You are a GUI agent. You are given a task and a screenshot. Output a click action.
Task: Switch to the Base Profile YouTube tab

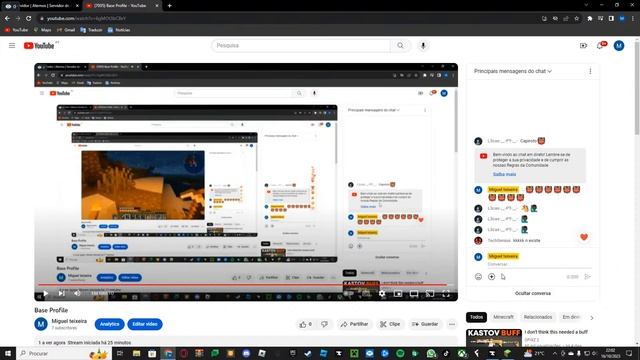pyautogui.click(x=121, y=6)
